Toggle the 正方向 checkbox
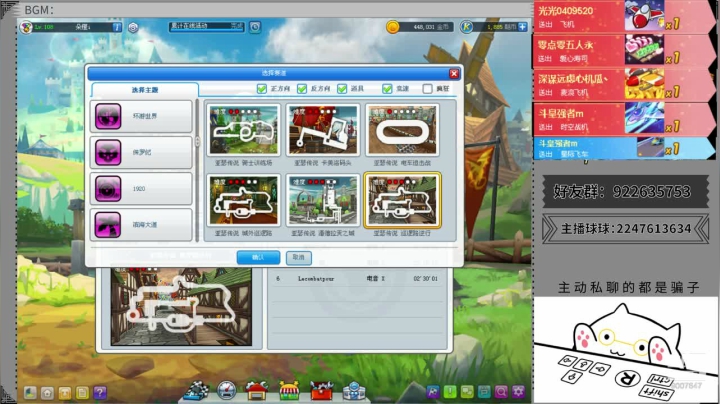Viewport: 720px width, 404px height. [262, 89]
